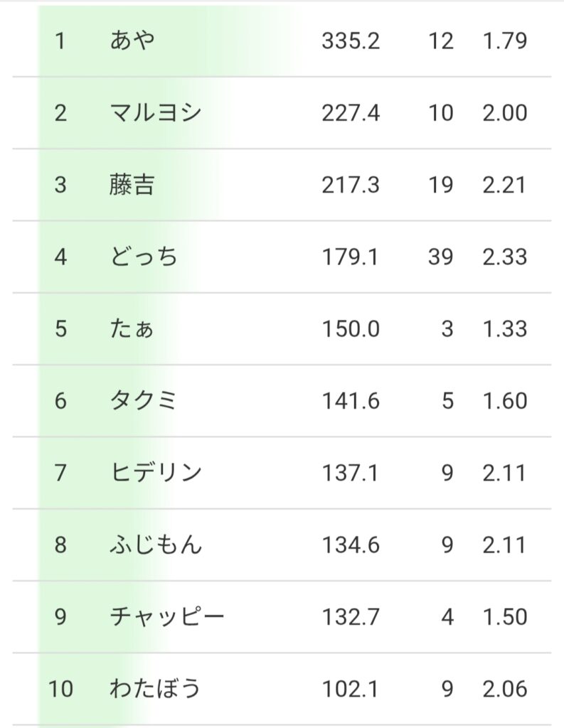The image size is (564, 728).
Task: Select rank number 10 at the bottom
Action: coord(60,689)
